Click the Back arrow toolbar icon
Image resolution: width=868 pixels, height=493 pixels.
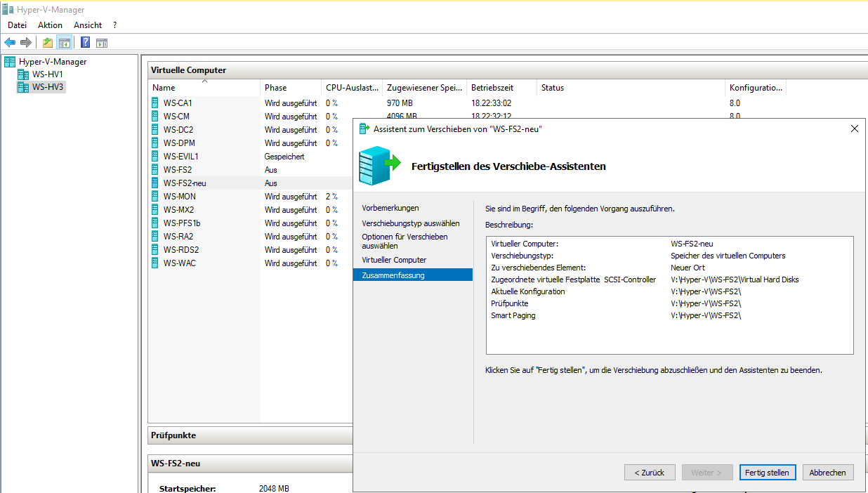tap(10, 42)
